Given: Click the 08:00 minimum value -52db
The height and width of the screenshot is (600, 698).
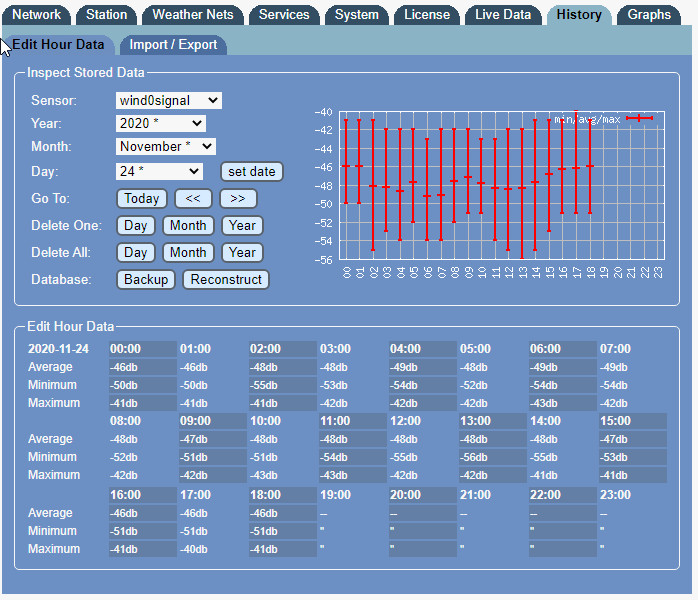Looking at the screenshot, I should click(124, 458).
